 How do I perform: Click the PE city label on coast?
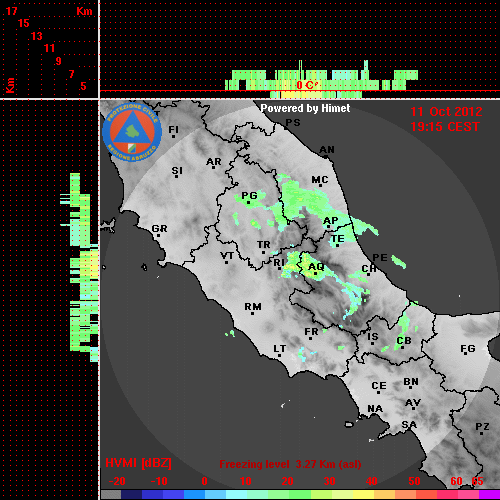[380, 258]
